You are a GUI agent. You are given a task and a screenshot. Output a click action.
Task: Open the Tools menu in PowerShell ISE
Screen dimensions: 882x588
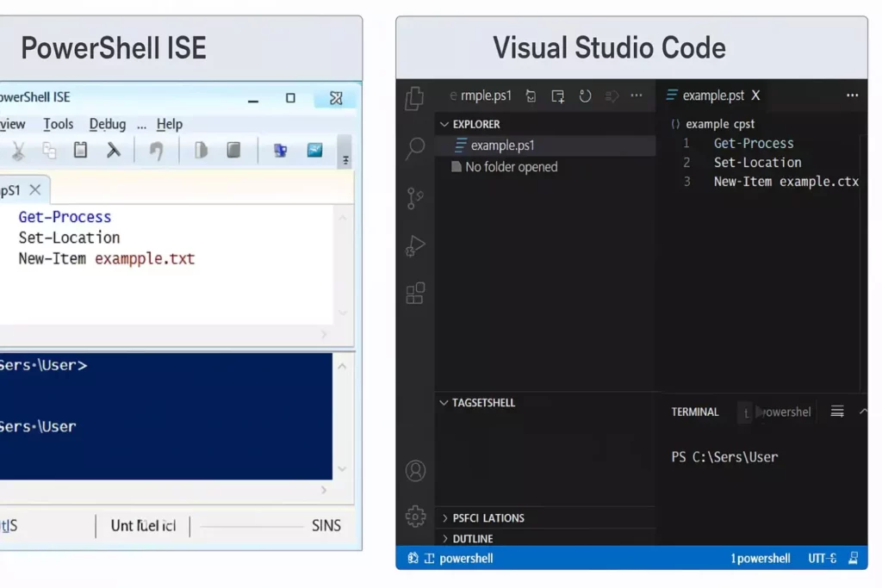click(58, 124)
